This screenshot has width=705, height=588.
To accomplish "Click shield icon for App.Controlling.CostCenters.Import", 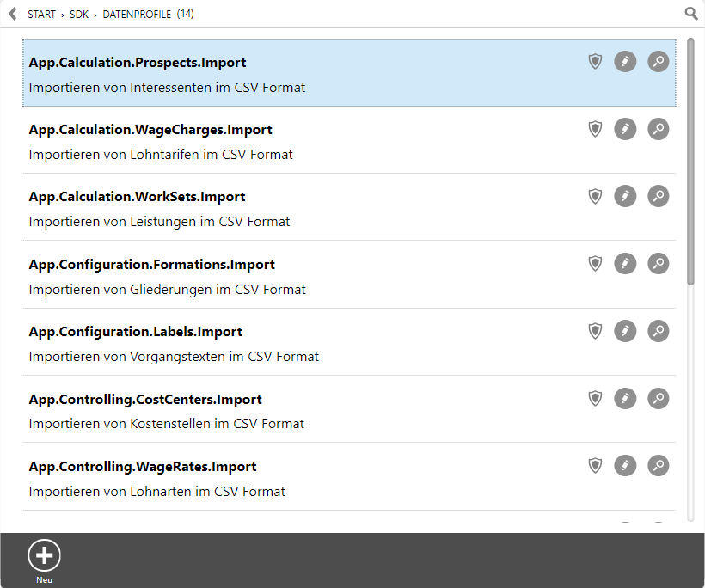I will (595, 398).
